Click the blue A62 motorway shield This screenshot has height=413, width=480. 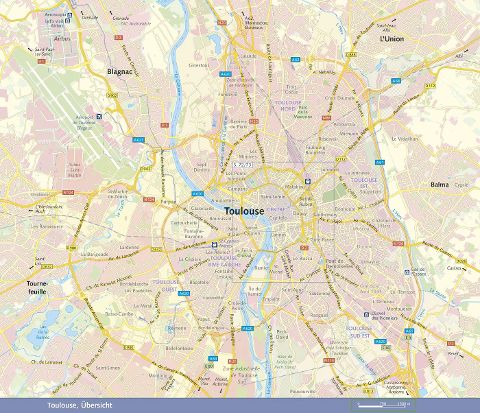pos(295,60)
